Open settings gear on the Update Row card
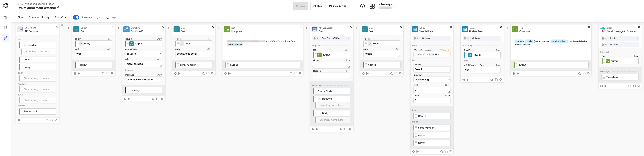The image size is (644, 156). click(501, 80)
